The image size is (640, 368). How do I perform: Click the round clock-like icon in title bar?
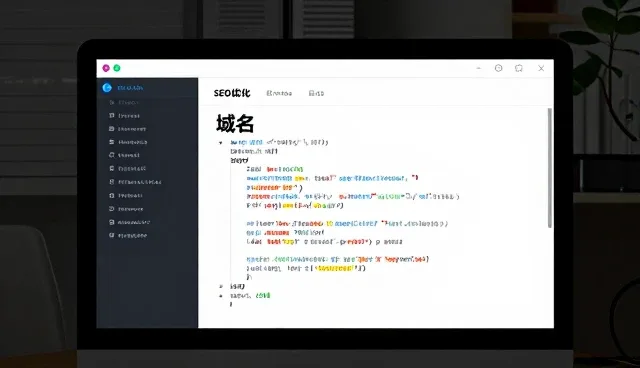[x=498, y=68]
